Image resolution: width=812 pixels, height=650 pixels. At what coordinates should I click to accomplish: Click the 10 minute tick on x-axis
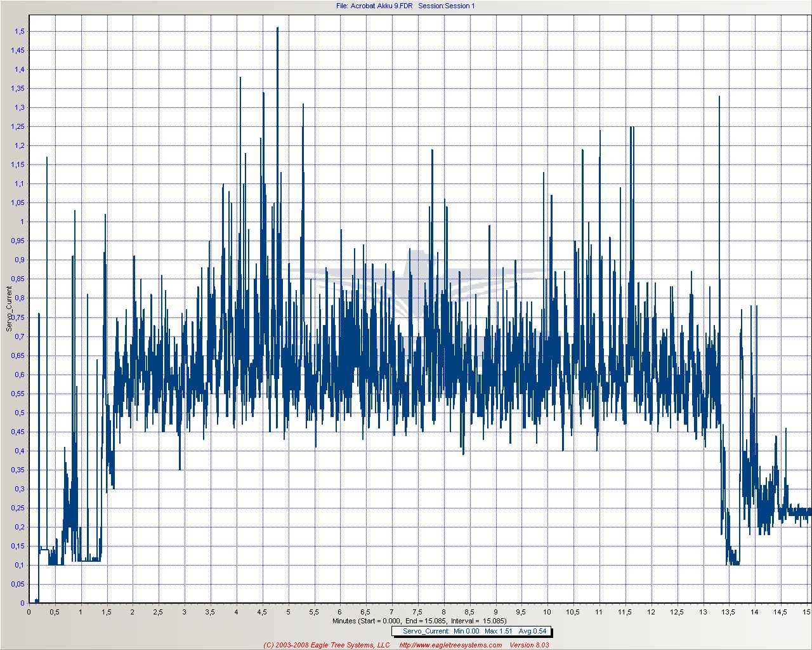[547, 612]
